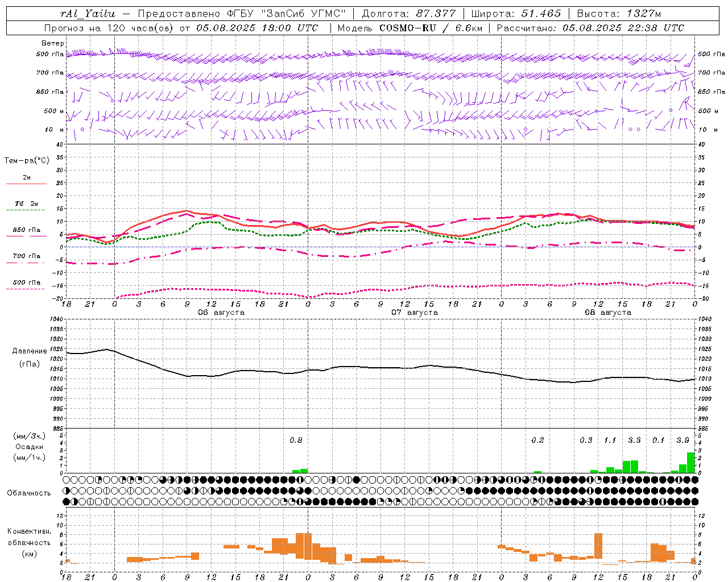Click the '06 августа' date label
728x582 pixels.
(221, 313)
